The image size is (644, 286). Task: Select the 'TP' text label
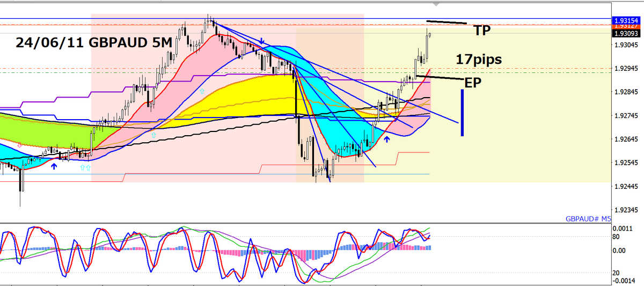482,30
